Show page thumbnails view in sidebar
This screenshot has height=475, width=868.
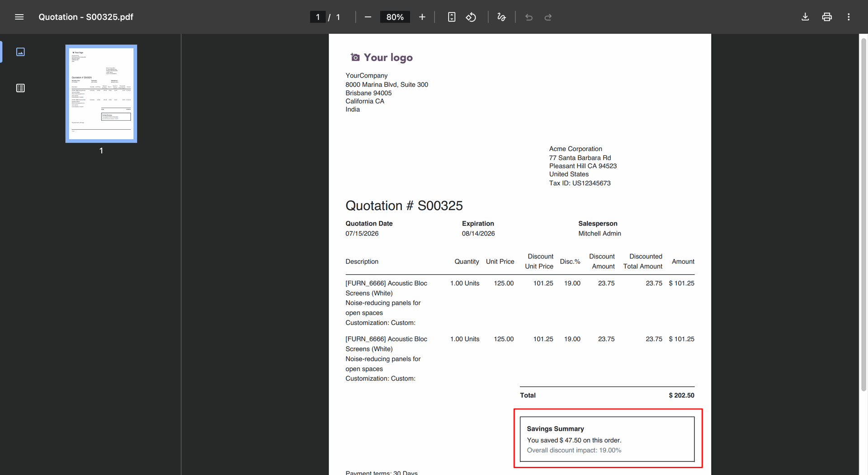(x=20, y=52)
